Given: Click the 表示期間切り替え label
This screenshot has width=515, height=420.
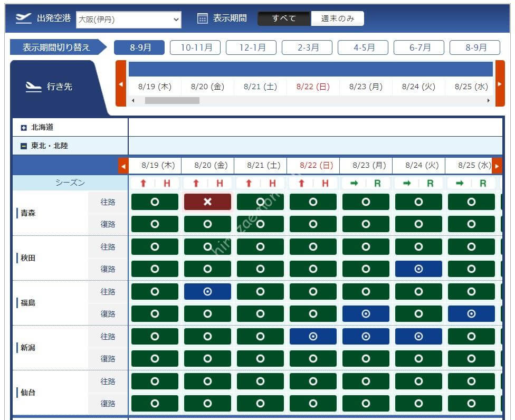Looking at the screenshot, I should [x=56, y=47].
